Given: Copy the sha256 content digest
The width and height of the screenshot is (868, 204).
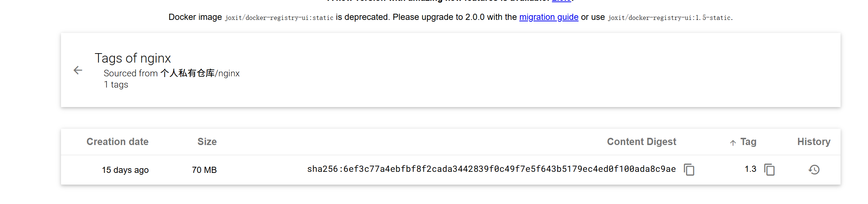Looking at the screenshot, I should click(689, 170).
